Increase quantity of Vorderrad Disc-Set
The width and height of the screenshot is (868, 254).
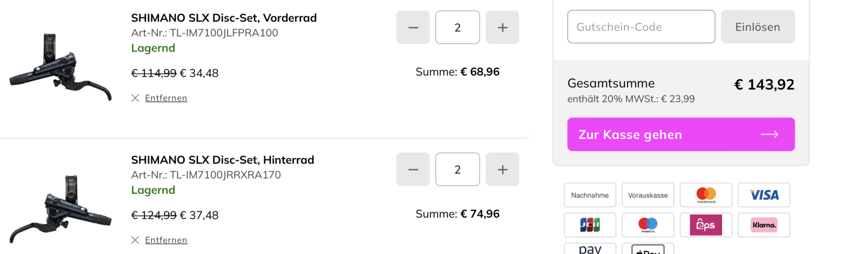click(502, 27)
